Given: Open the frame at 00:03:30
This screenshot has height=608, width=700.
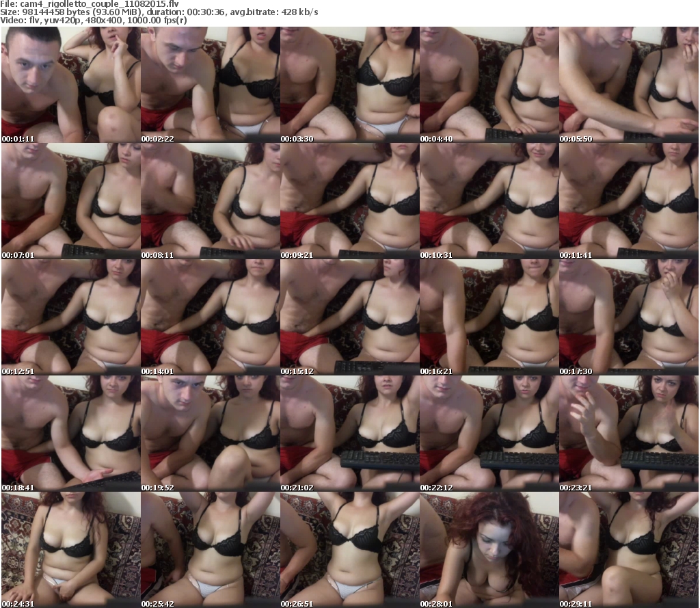Looking at the screenshot, I should tap(349, 85).
